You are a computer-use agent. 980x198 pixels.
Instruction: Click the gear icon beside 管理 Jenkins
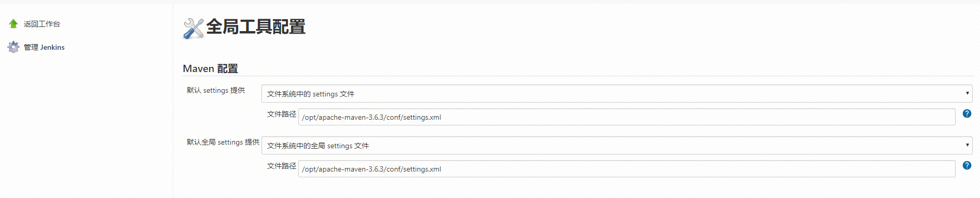coord(13,47)
